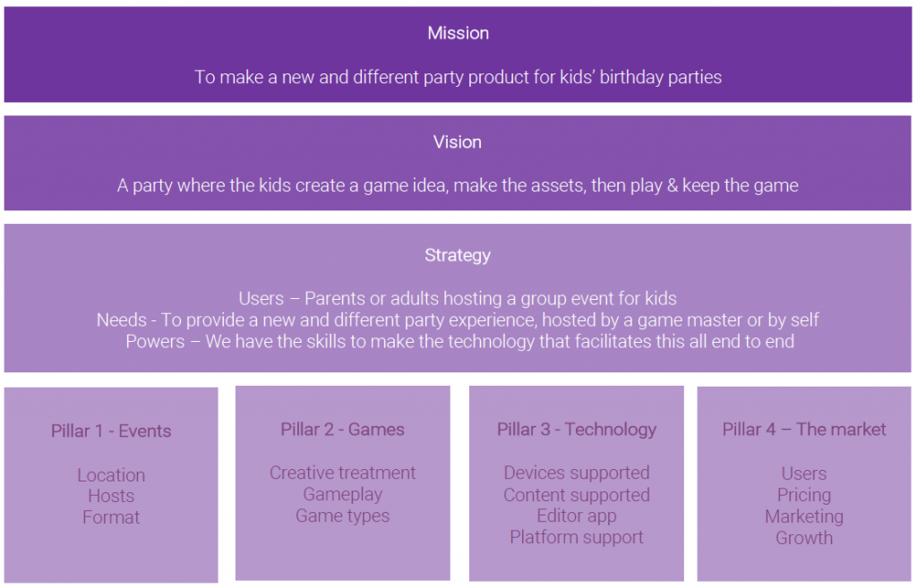
Task: Click the Mission heading
Action: pyautogui.click(x=458, y=33)
